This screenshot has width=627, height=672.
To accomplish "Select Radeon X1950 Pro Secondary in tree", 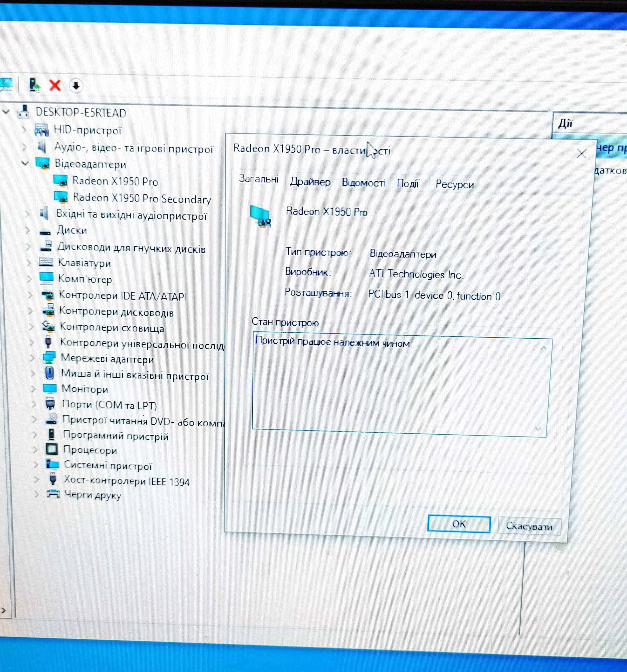I will tap(142, 199).
